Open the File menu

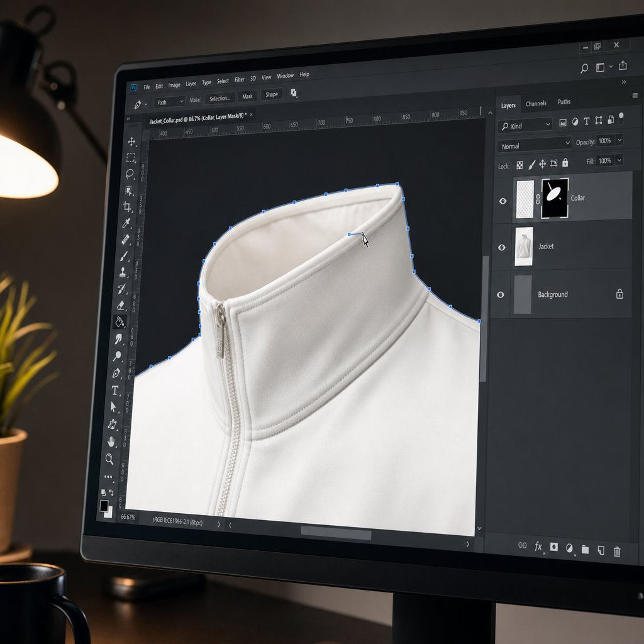pos(147,87)
